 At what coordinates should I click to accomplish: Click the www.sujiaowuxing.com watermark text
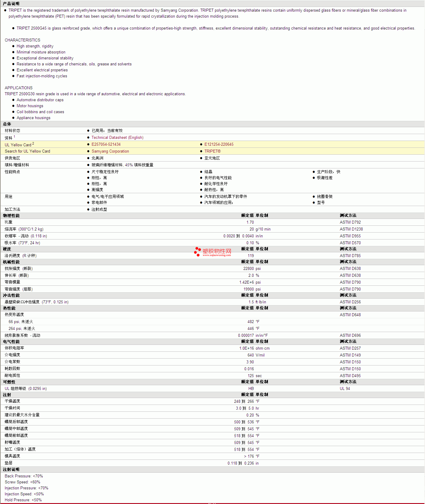[217, 255]
